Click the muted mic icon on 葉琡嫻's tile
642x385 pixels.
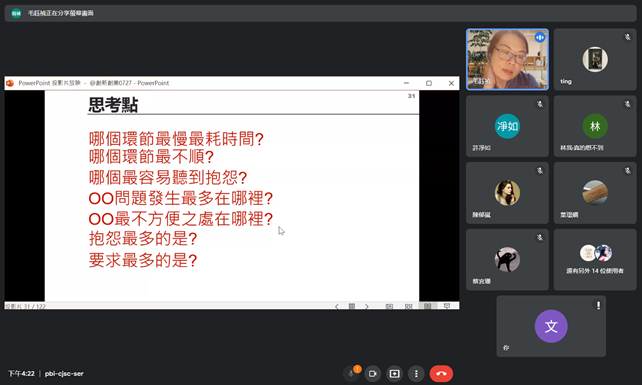point(627,171)
